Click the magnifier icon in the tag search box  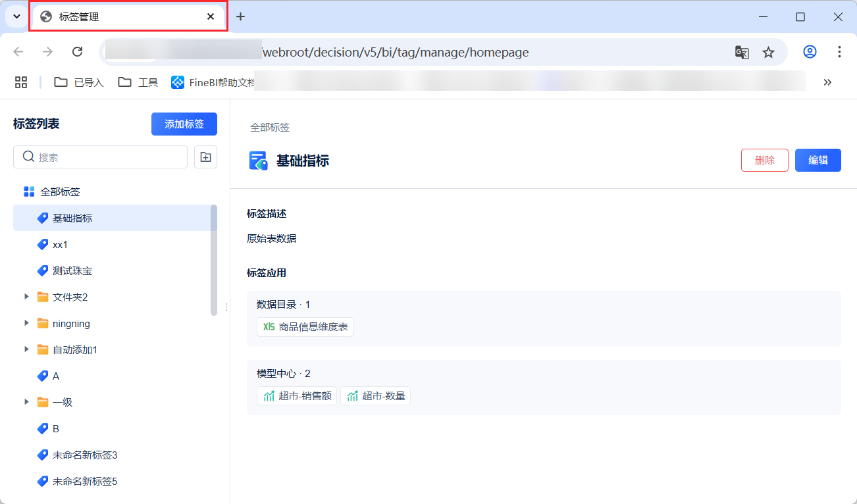click(28, 157)
